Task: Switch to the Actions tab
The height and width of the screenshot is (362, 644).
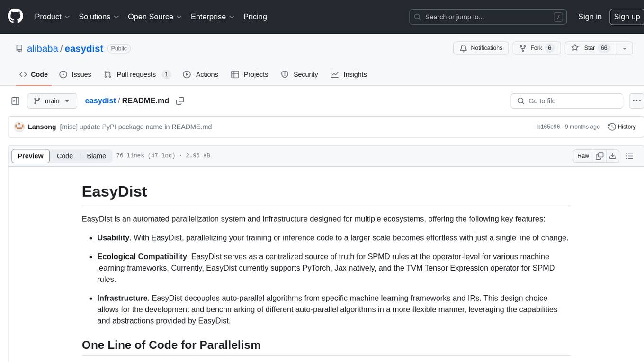Action: (x=200, y=74)
